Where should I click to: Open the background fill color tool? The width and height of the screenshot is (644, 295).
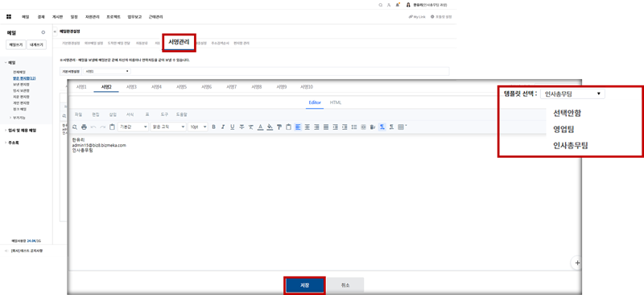[x=270, y=127]
